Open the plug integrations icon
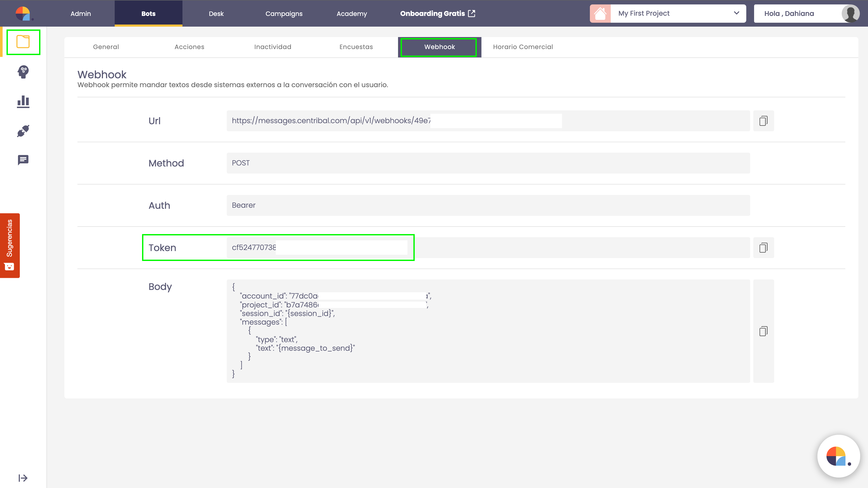 23,131
